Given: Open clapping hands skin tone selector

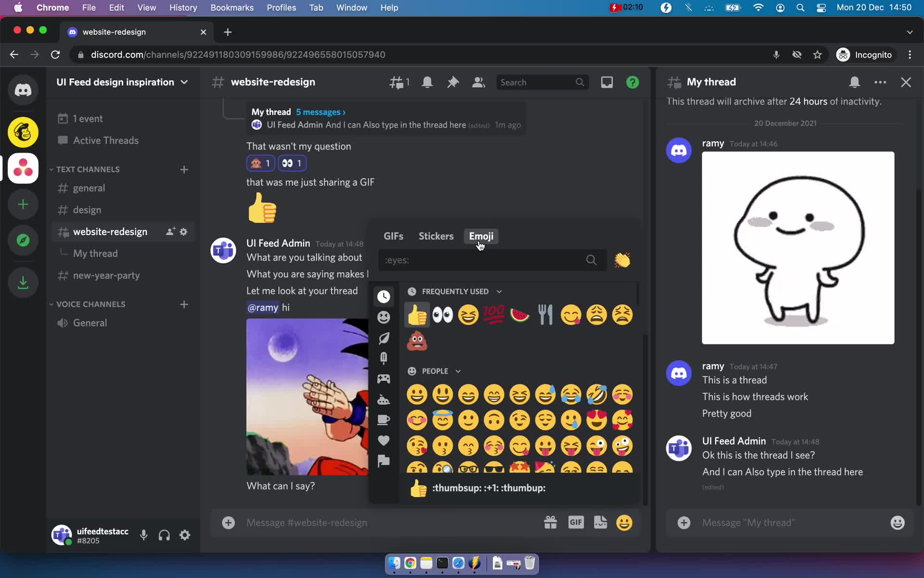Looking at the screenshot, I should [x=622, y=260].
